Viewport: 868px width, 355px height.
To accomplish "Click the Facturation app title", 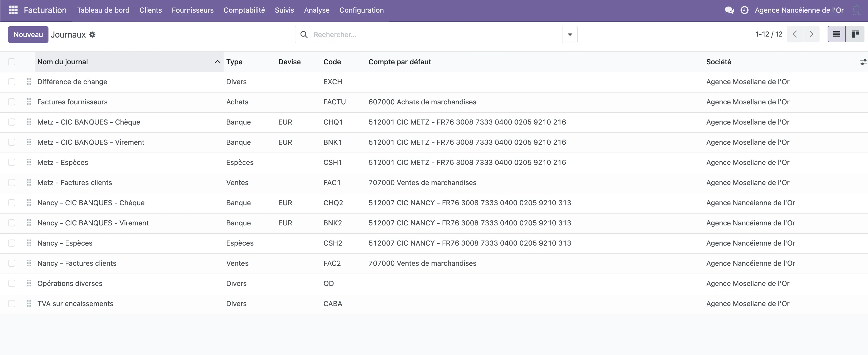I will 45,10.
